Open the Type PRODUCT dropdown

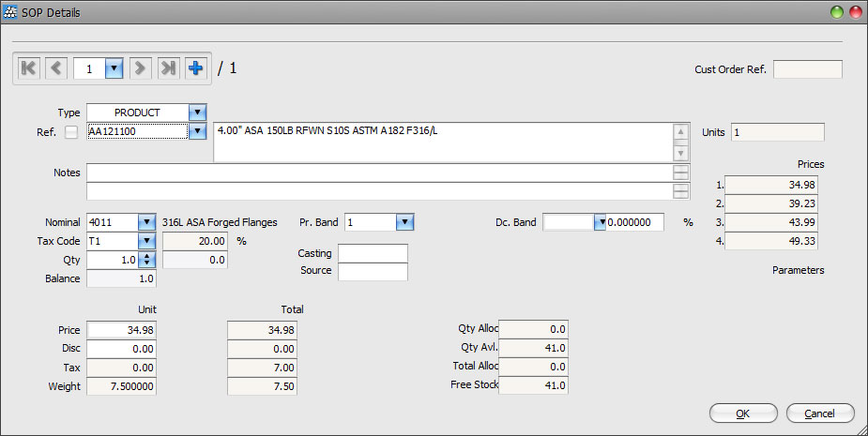(197, 113)
